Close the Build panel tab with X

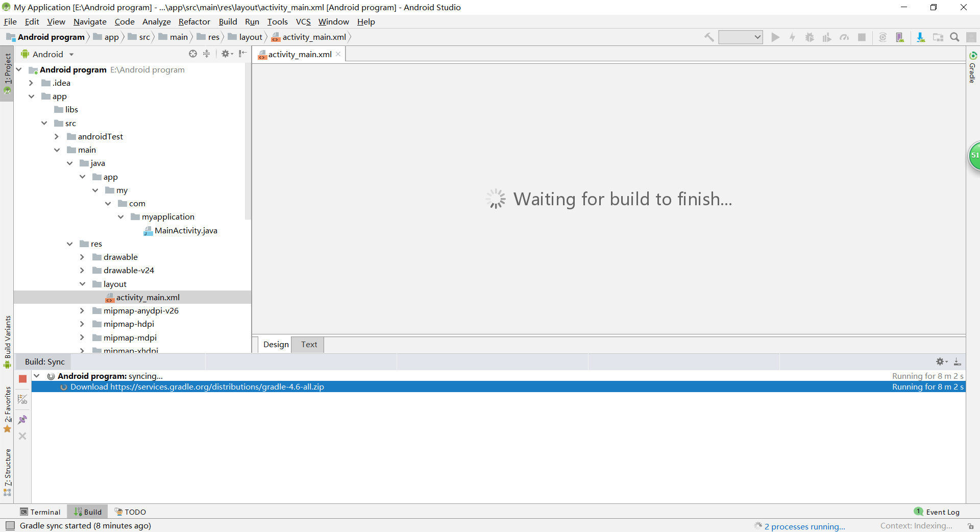(22, 436)
